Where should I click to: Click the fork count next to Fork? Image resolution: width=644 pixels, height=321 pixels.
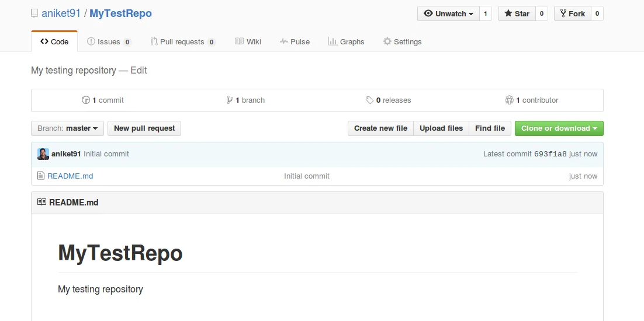(597, 13)
